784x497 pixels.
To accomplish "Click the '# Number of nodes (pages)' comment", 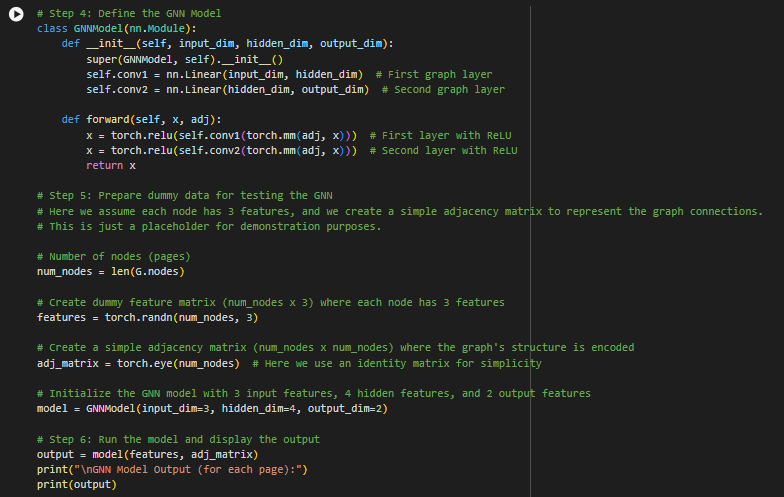I will point(114,256).
